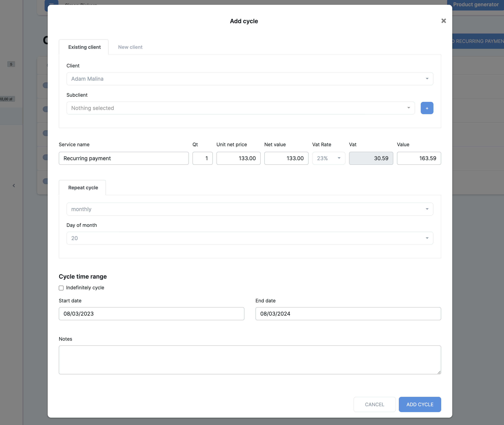Click the End date field
This screenshot has width=504, height=425.
point(348,314)
